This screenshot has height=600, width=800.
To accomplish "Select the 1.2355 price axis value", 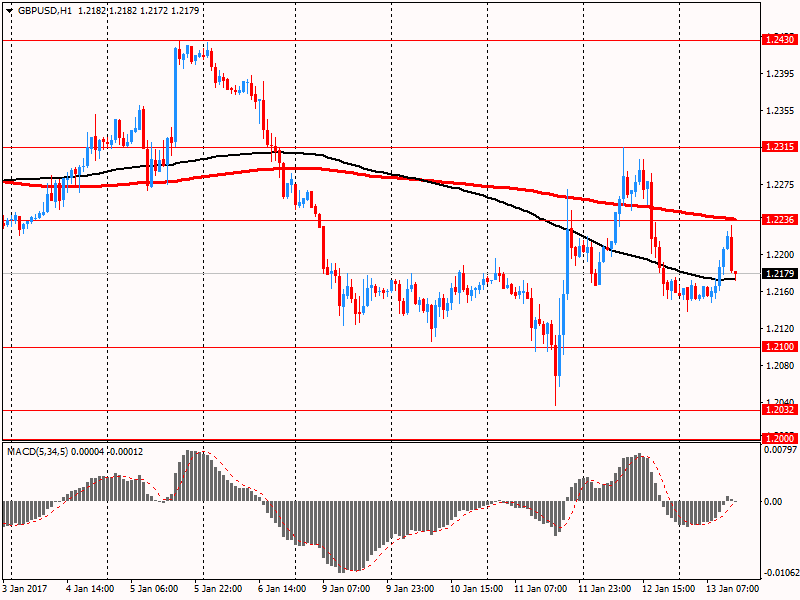I will tap(781, 111).
